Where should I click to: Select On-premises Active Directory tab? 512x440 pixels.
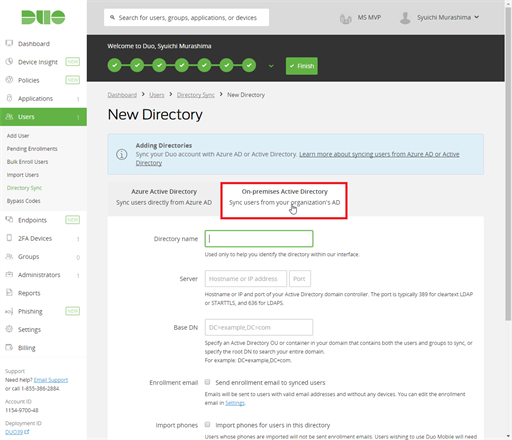coord(284,200)
